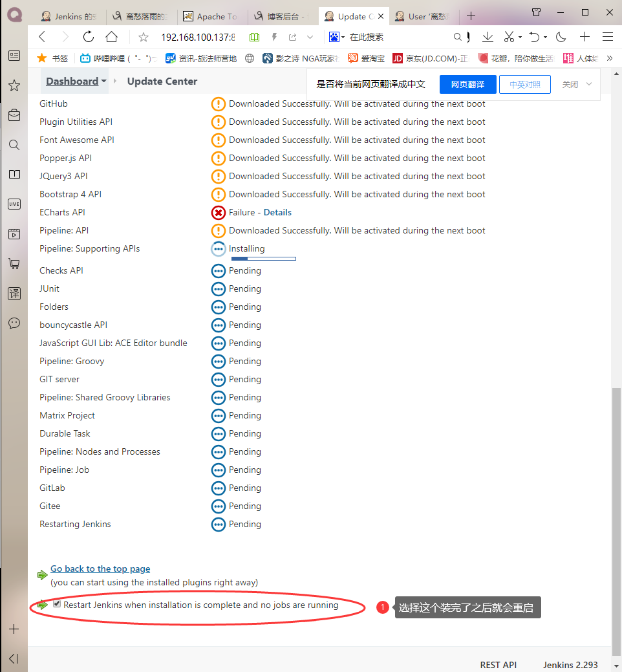The width and height of the screenshot is (622, 672).
Task: Follow Go back to the top page link
Action: (x=100, y=569)
